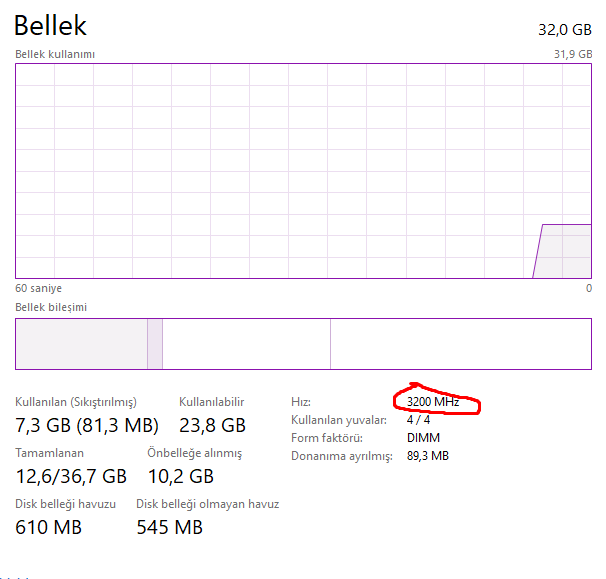Click the in-use segment of memory composition bar
This screenshot has width=606, height=579.
pyautogui.click(x=80, y=344)
